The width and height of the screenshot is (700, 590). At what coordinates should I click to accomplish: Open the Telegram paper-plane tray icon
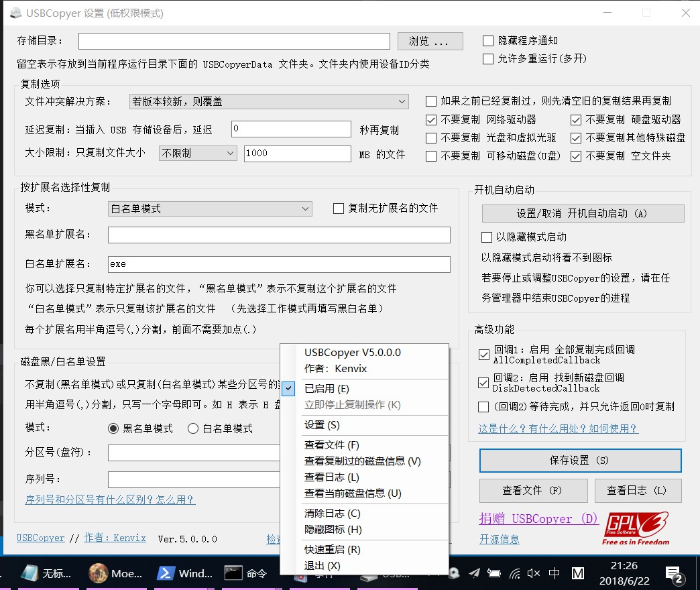[475, 574]
